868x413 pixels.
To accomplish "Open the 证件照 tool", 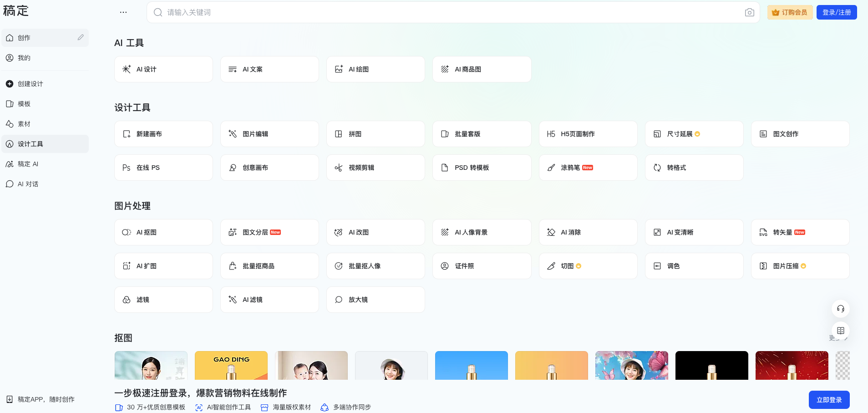I will pyautogui.click(x=482, y=266).
